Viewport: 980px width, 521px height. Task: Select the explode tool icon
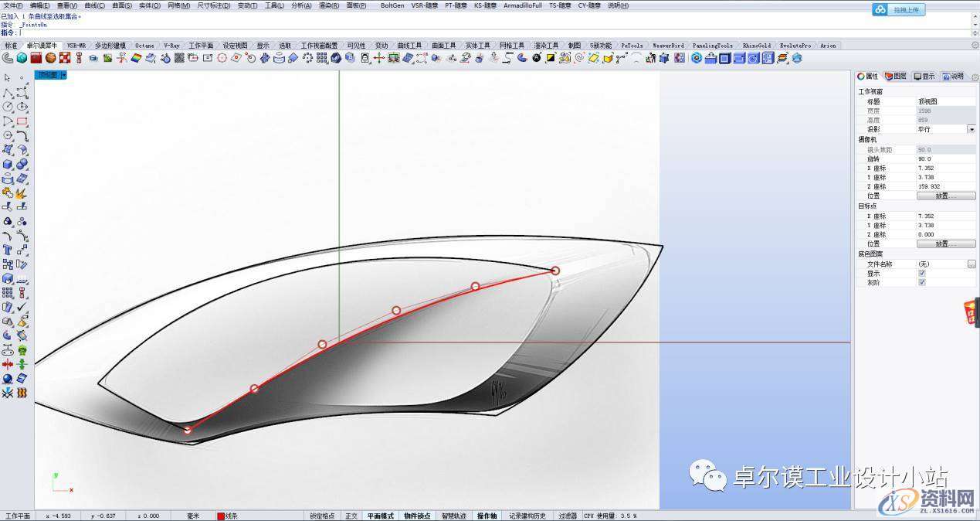point(22,193)
